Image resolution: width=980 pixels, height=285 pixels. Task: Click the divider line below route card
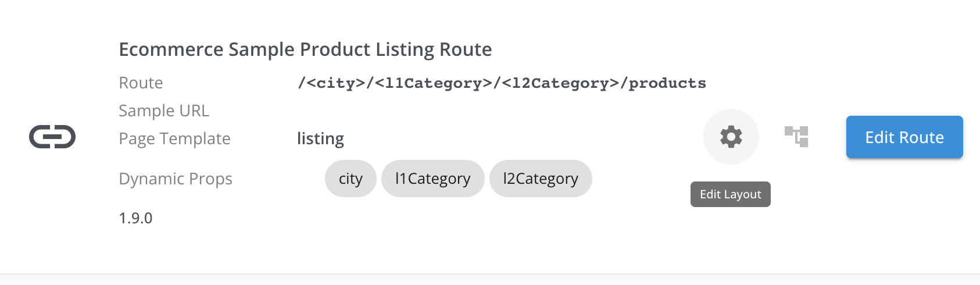(x=490, y=273)
